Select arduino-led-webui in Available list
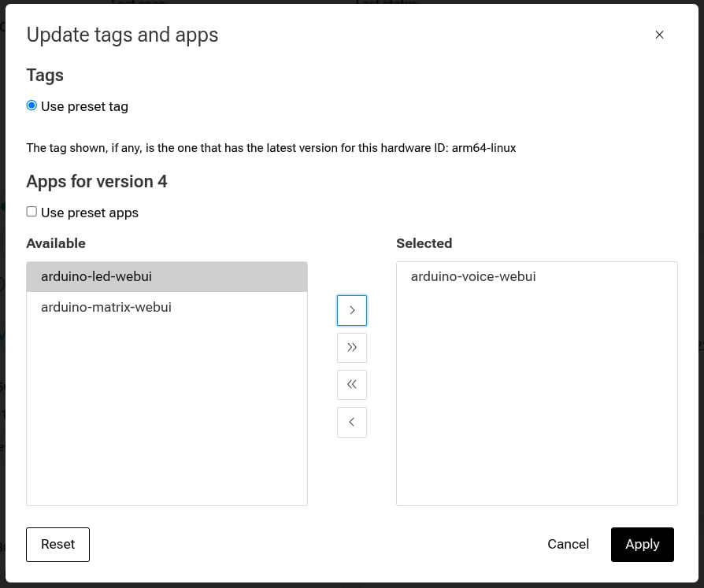The image size is (704, 588). coord(96,276)
